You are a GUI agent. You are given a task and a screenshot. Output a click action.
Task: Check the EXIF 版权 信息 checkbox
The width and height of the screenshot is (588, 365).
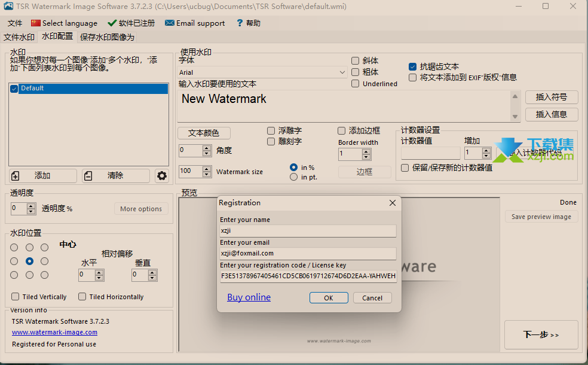point(412,78)
